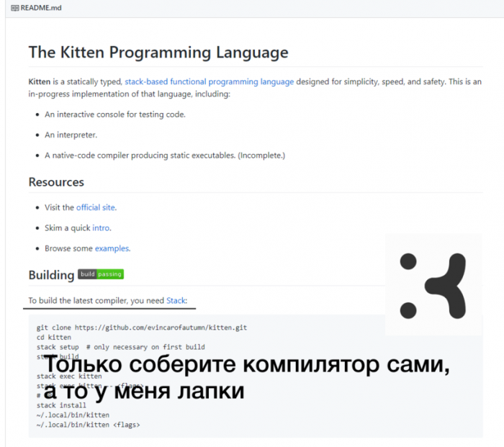
Task: Click the Building heading
Action: tap(51, 275)
